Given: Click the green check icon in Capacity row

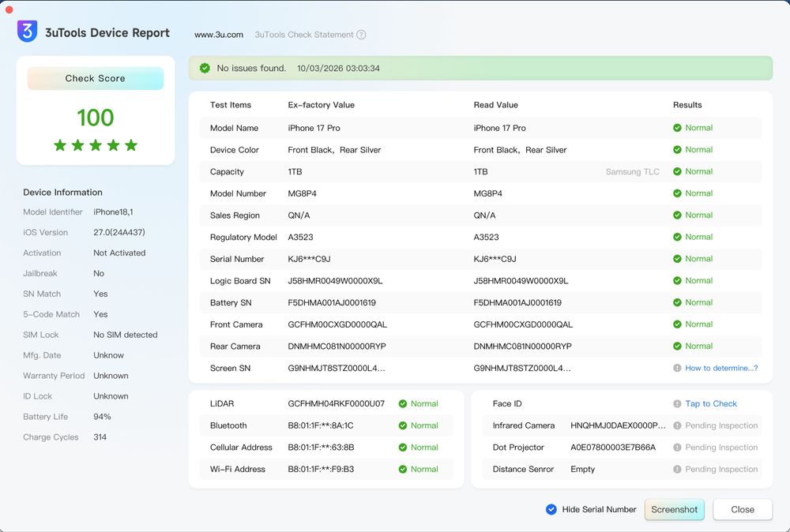Looking at the screenshot, I should pyautogui.click(x=677, y=171).
